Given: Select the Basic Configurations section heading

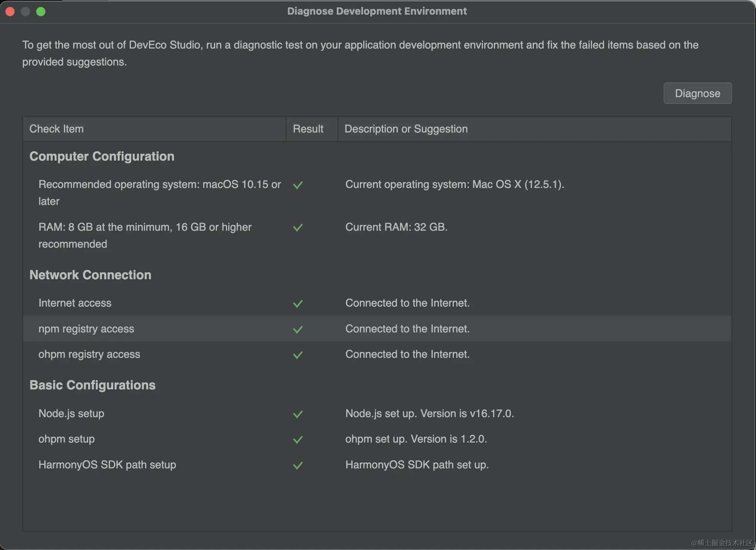Looking at the screenshot, I should tap(92, 385).
